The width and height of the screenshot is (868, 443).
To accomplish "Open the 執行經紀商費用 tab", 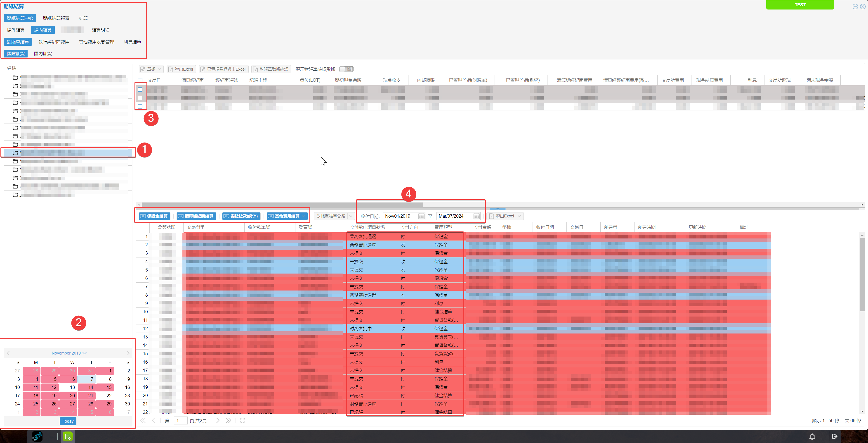I will click(54, 42).
